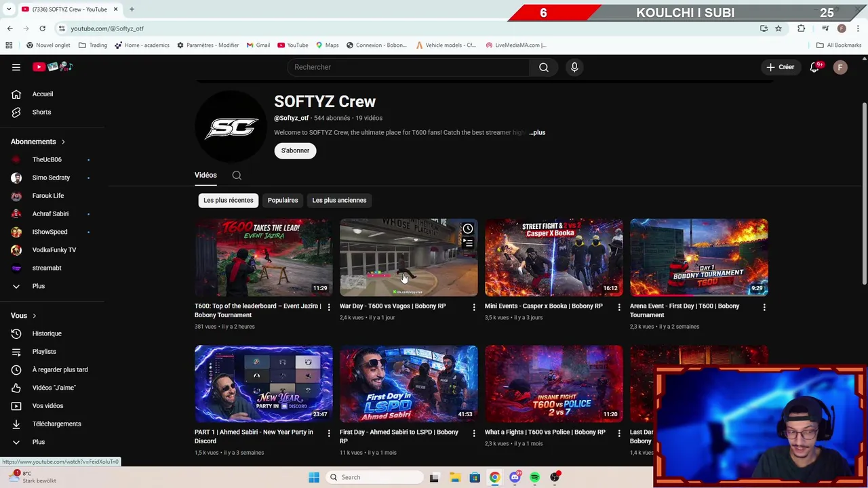This screenshot has width=868, height=488.
Task: Open Mini Events Casper x Booka thumbnail
Action: point(553,258)
